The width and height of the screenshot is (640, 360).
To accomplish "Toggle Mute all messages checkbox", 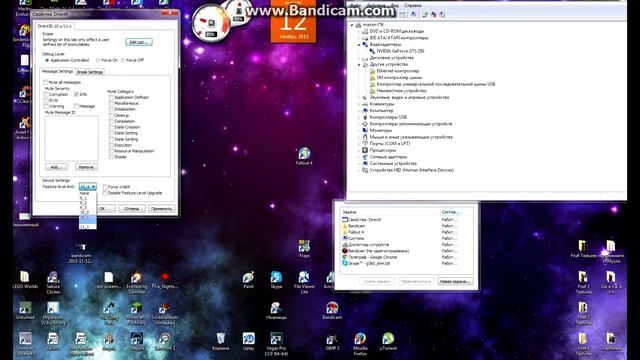I will click(46, 82).
